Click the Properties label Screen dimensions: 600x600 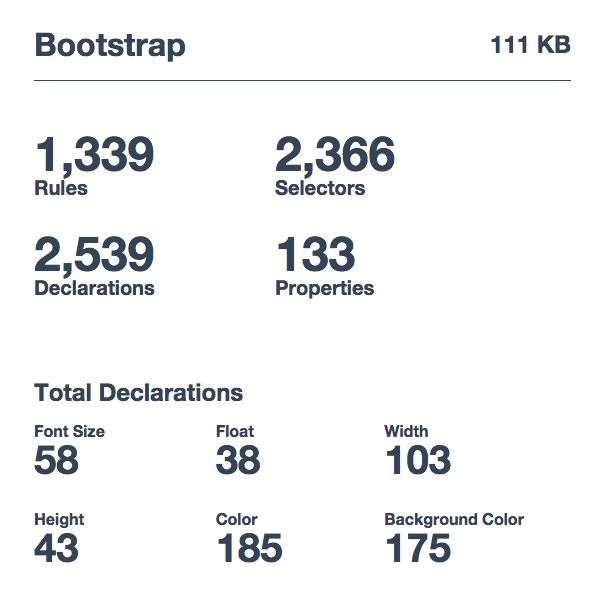coord(325,288)
